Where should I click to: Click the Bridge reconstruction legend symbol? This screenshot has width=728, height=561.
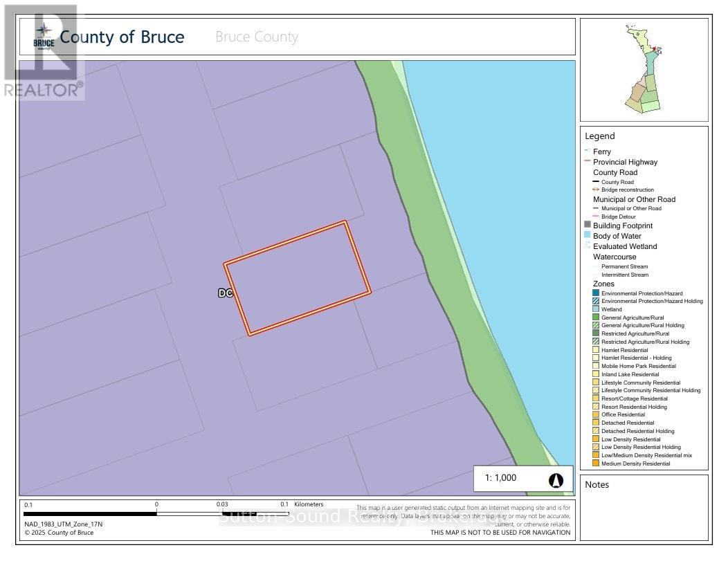[596, 190]
